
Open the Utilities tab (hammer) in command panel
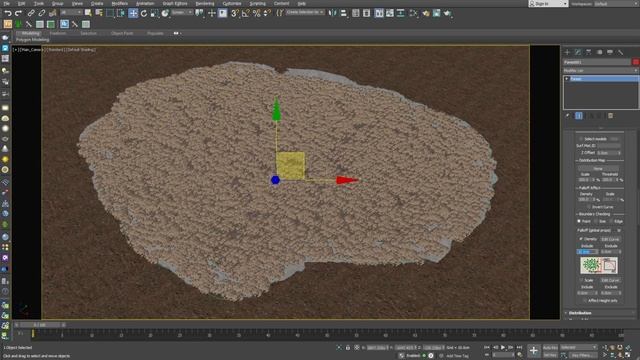620,52
